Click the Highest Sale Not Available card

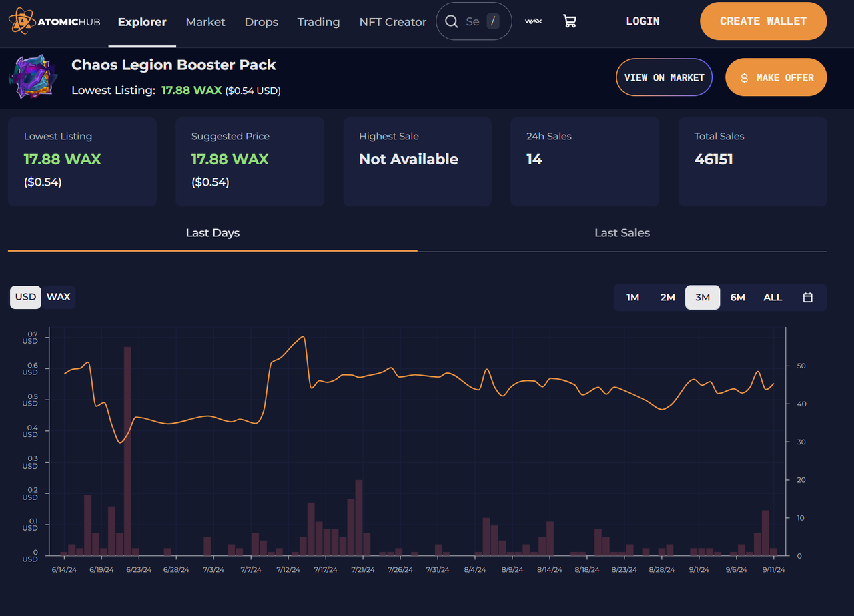(x=417, y=162)
